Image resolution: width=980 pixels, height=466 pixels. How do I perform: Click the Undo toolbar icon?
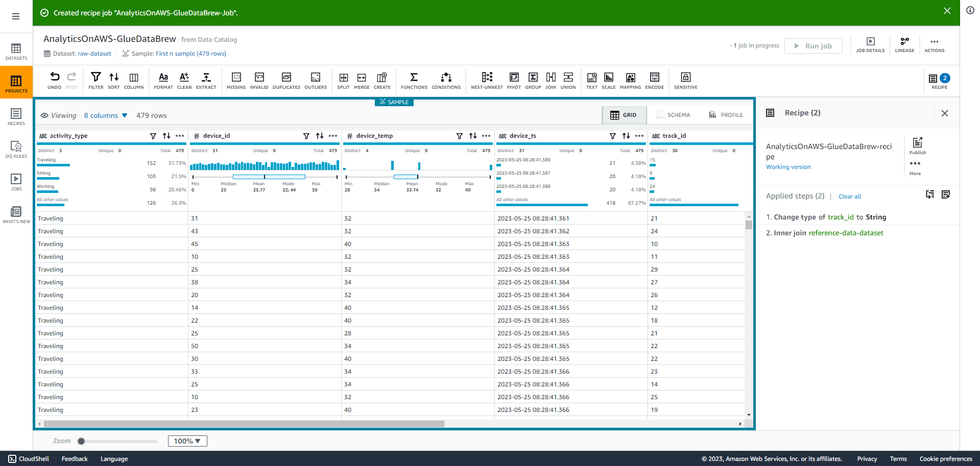tap(55, 81)
